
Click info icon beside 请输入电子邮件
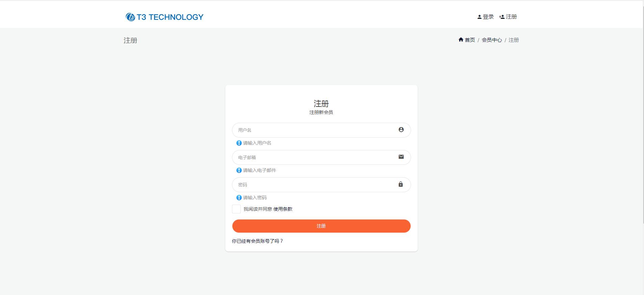239,170
